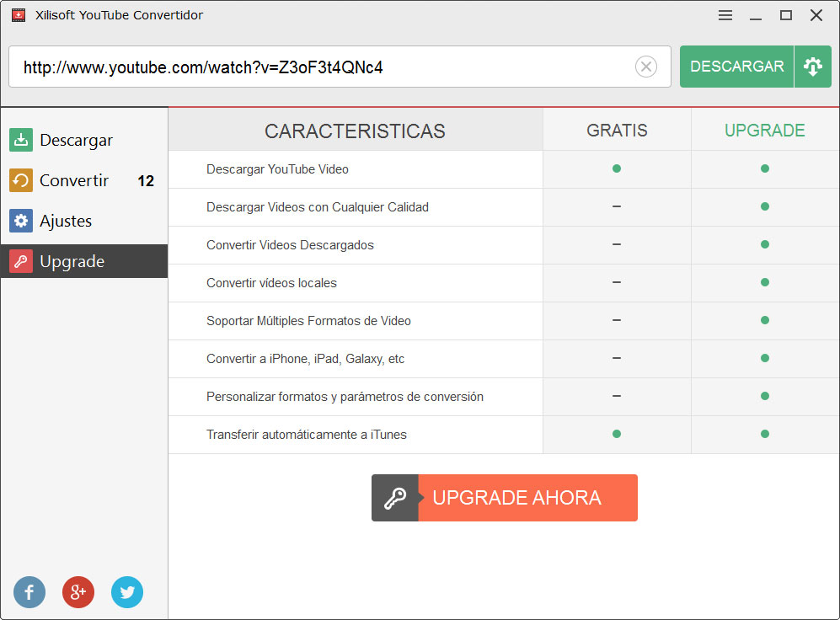
Task: Open download options arrow next to DESCARGAR
Action: [x=813, y=67]
